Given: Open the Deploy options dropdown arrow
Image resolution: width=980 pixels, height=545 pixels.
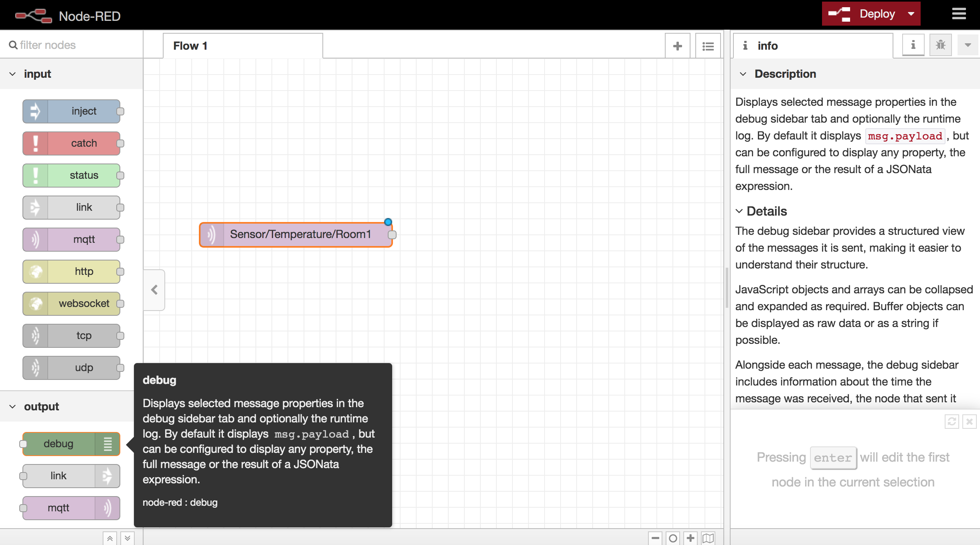Looking at the screenshot, I should pos(911,14).
